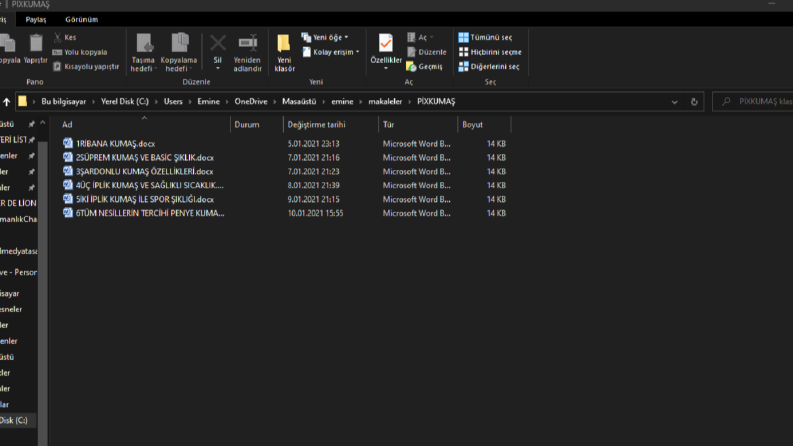Click the 10.01.2021 15:55 date cell

[x=316, y=213]
